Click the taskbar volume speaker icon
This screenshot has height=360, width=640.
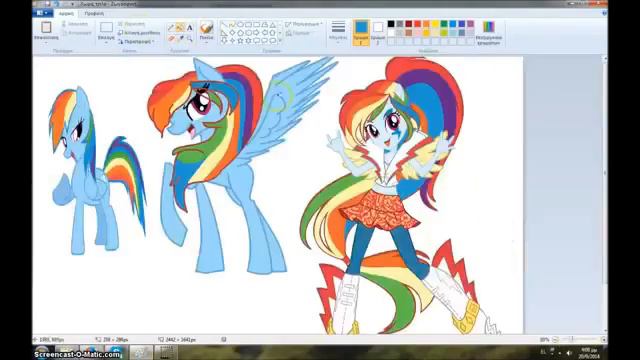[569, 352]
